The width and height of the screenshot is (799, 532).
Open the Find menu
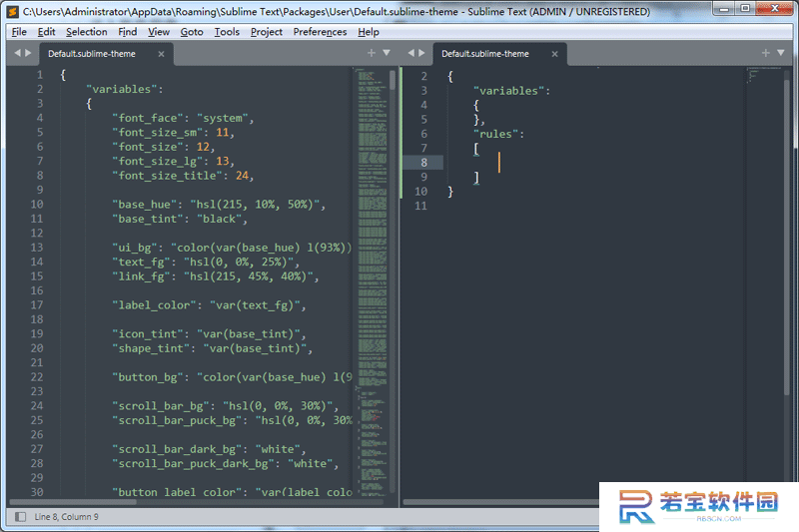[128, 32]
